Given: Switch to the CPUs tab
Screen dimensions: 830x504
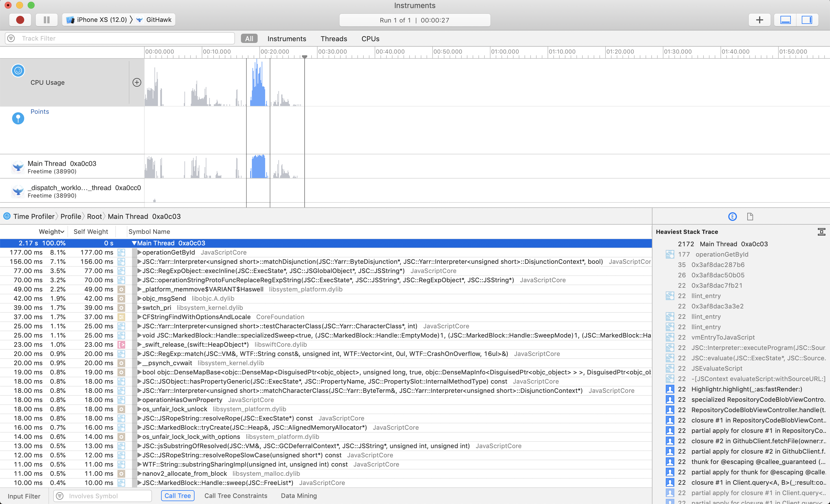Looking at the screenshot, I should click(370, 39).
